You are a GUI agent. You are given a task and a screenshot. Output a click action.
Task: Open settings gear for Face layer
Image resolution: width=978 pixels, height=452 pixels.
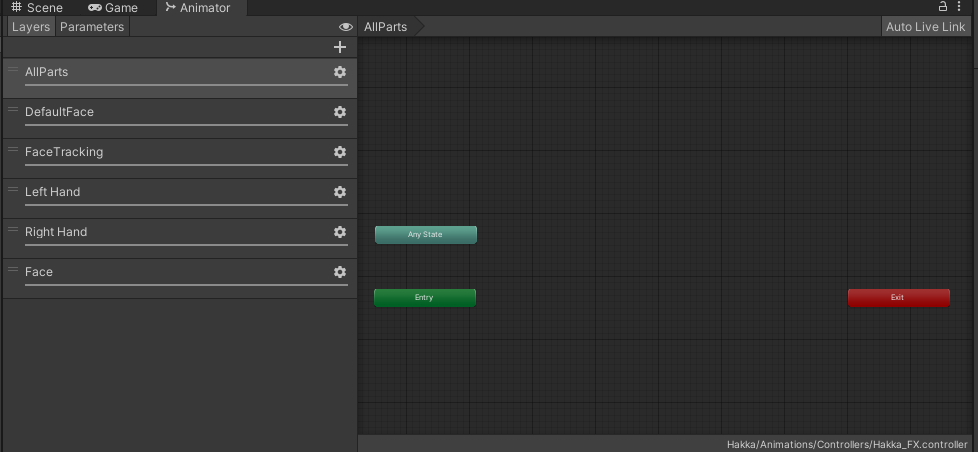[339, 271]
